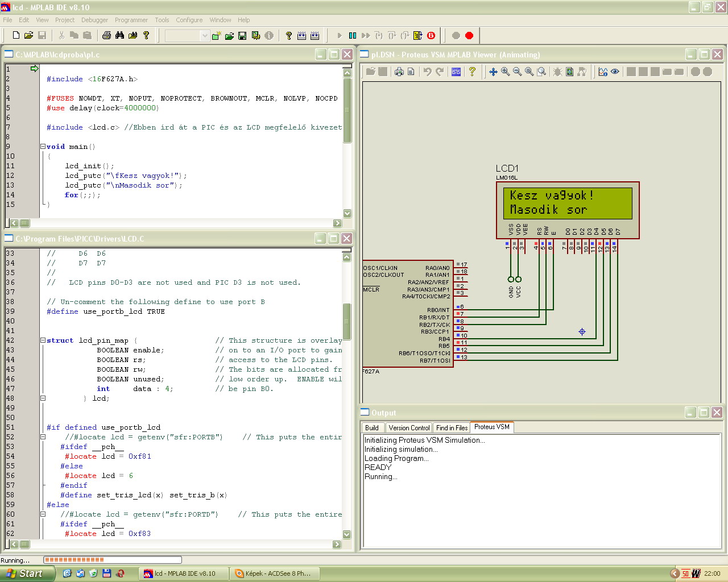Switch to the Build output tab
Screen dimensions: 728x582
[x=372, y=428]
